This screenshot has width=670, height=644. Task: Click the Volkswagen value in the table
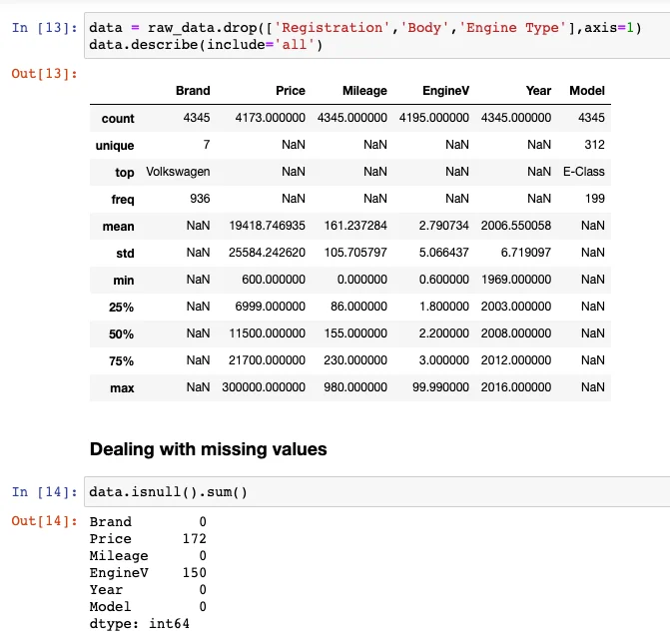(x=178, y=172)
